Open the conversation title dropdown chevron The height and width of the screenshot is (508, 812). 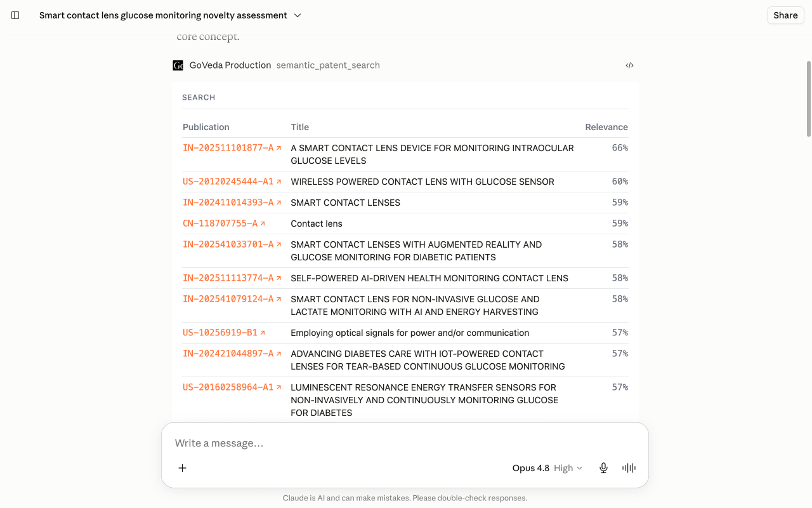click(298, 15)
